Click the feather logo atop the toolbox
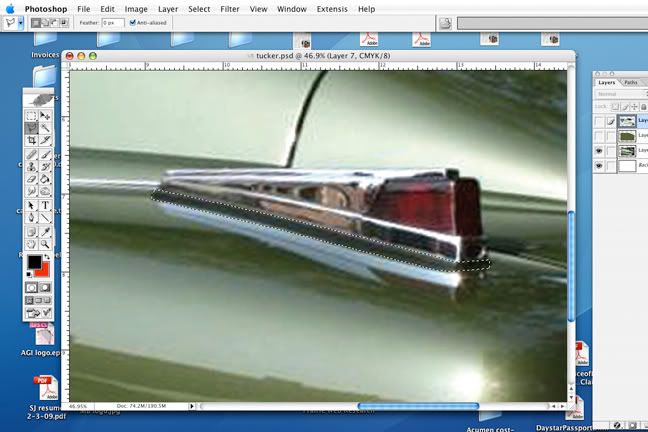Viewport: 648px width, 432px height. (x=39, y=100)
